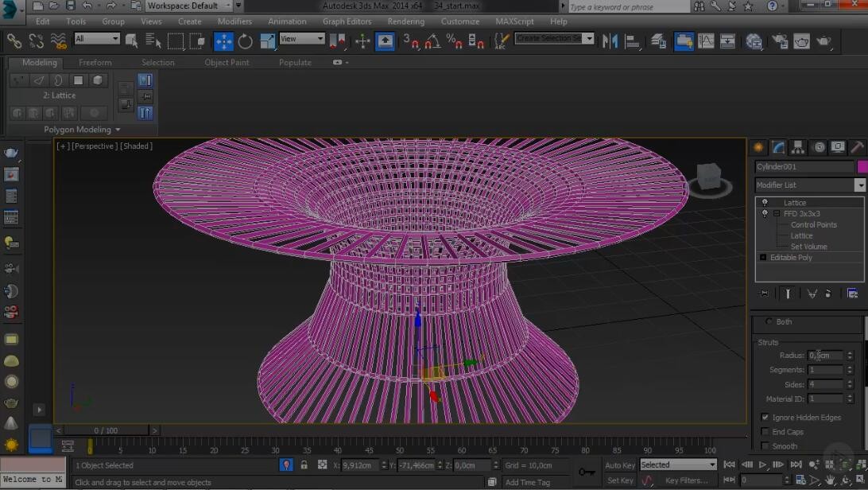Open the Workspace: Default dropdown
This screenshot has height=490, width=868.
pos(188,6)
